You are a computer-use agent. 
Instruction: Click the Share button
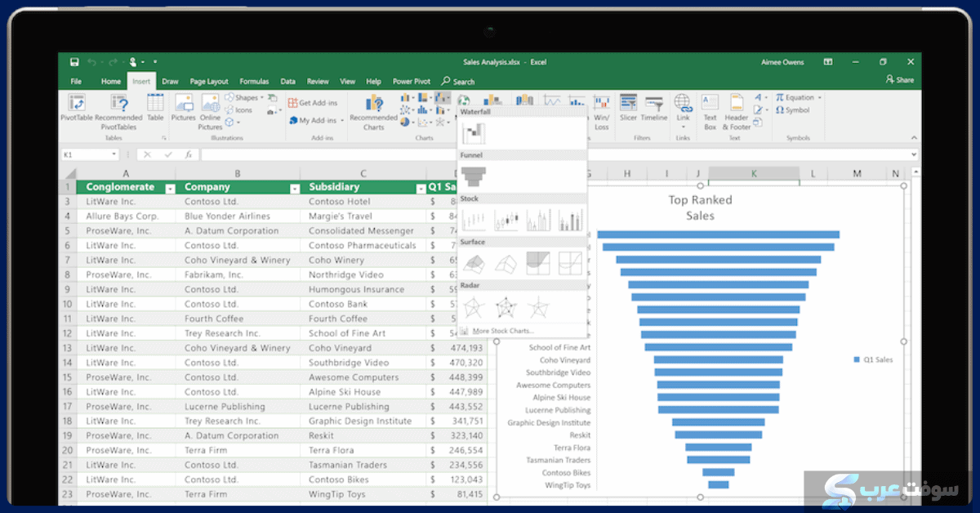pyautogui.click(x=900, y=80)
